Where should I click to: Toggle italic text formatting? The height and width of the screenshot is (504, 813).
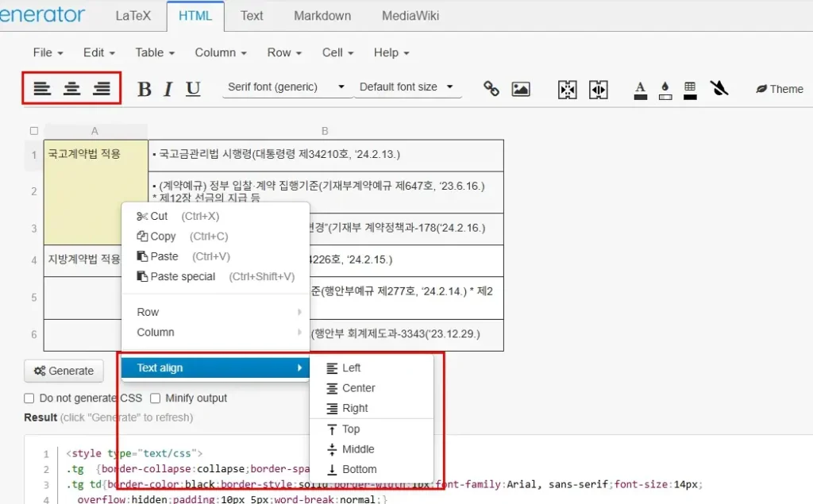(x=168, y=89)
